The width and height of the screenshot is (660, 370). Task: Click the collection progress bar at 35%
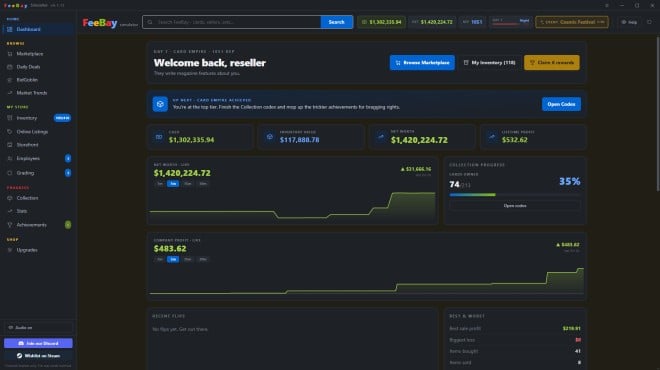click(515, 195)
